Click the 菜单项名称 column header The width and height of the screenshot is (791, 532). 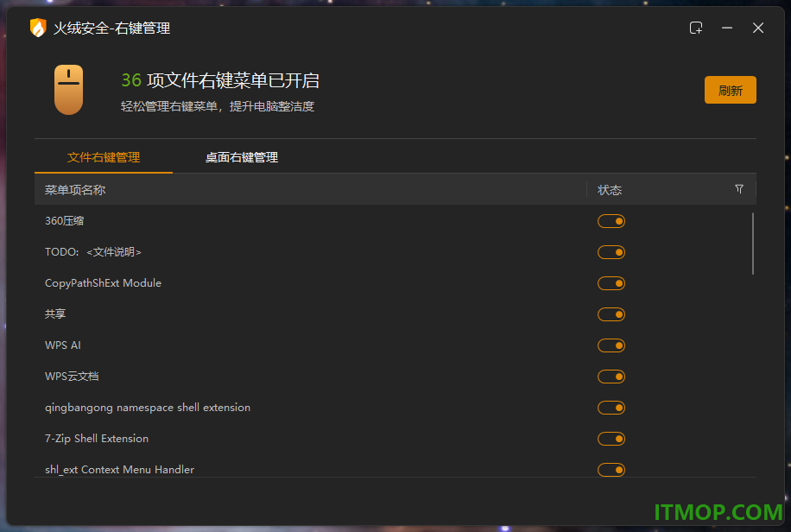pyautogui.click(x=75, y=190)
